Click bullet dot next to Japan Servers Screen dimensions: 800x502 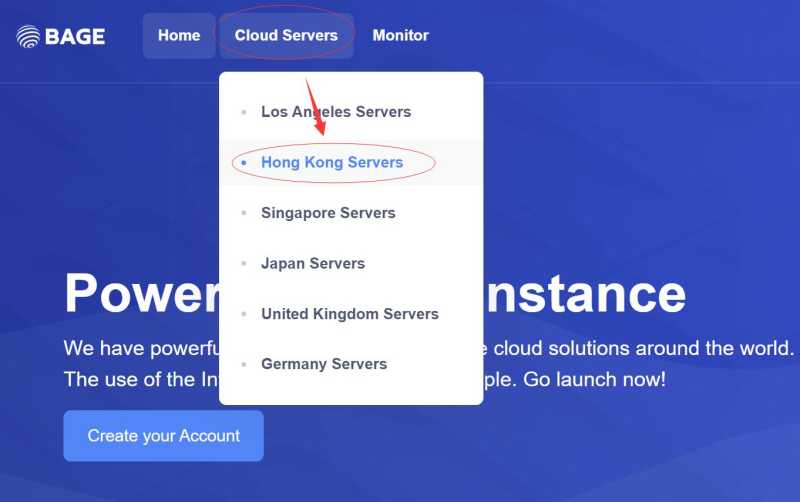coord(243,263)
